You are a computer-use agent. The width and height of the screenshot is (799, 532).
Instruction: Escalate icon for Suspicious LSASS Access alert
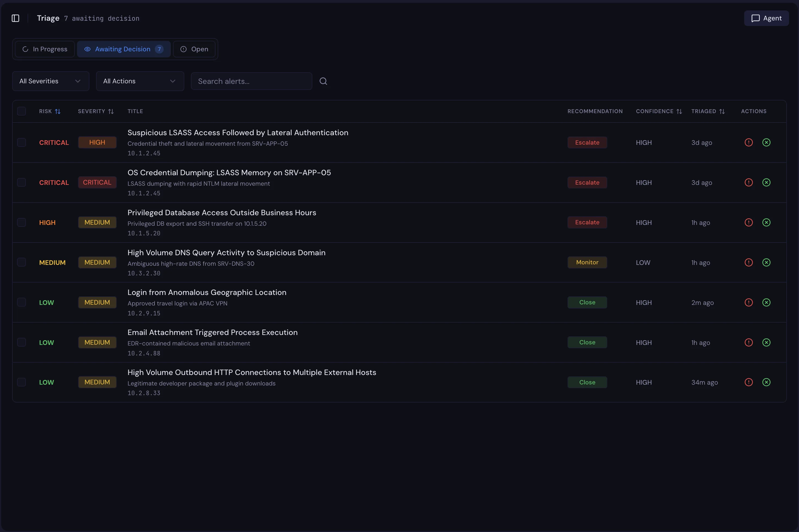pos(749,142)
